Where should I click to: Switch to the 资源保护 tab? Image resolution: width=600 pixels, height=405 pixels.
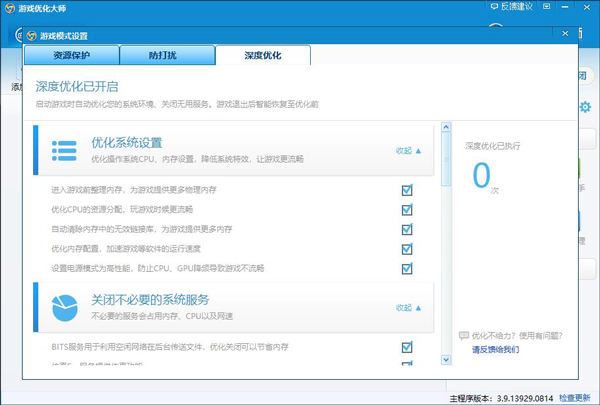70,55
